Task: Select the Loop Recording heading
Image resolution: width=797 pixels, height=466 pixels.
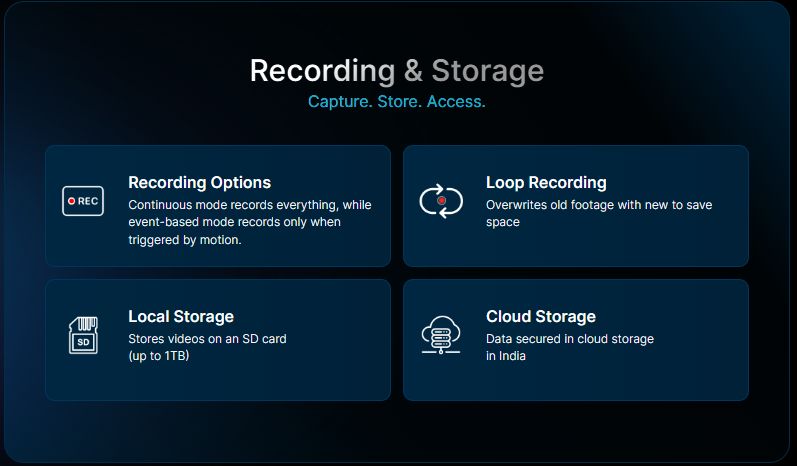Action: coord(546,182)
